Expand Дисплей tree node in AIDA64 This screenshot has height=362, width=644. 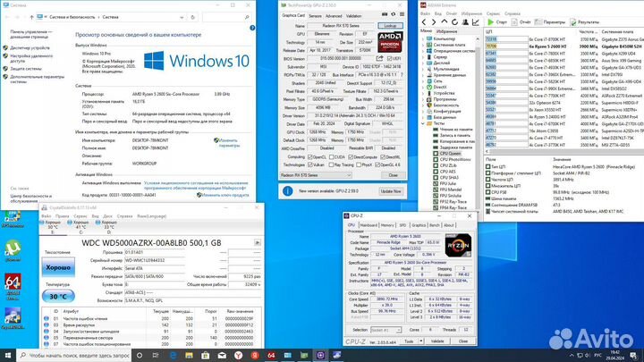[423, 63]
